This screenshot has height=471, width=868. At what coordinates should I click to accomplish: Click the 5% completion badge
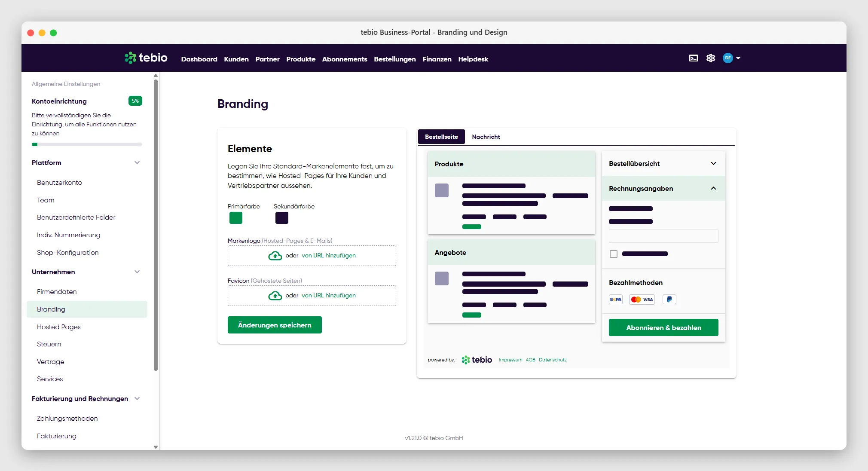(135, 101)
